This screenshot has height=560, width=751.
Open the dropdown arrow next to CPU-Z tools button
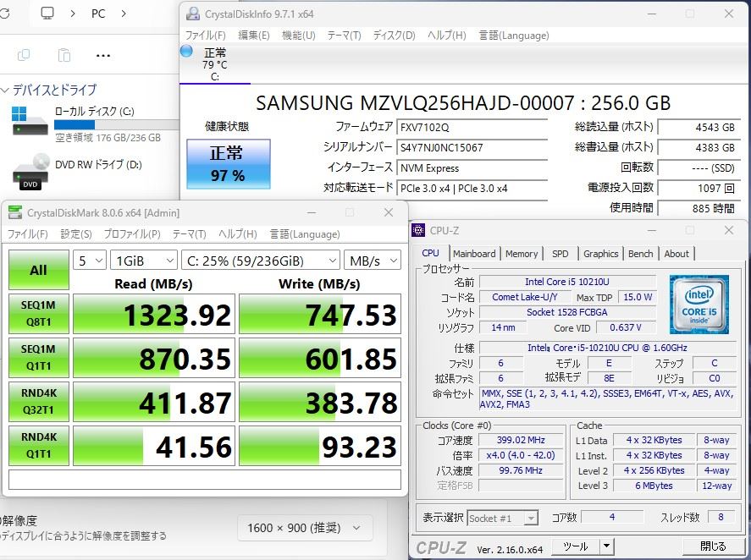(x=606, y=546)
